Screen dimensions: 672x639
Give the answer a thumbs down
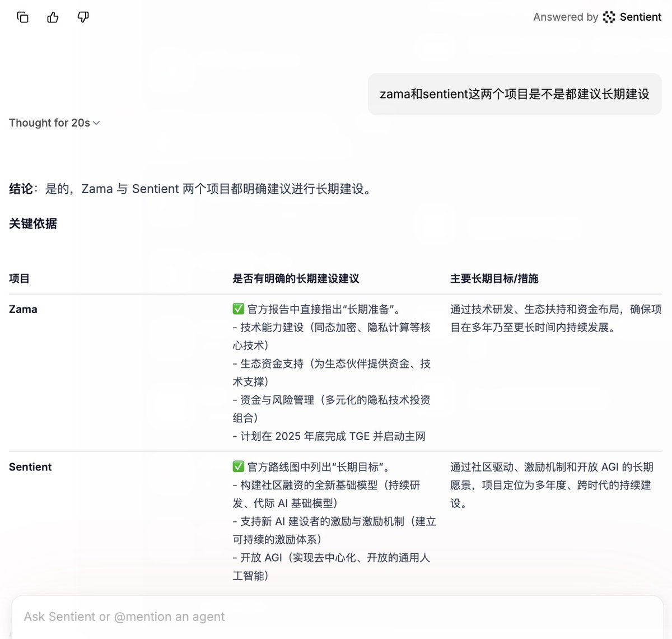[83, 17]
